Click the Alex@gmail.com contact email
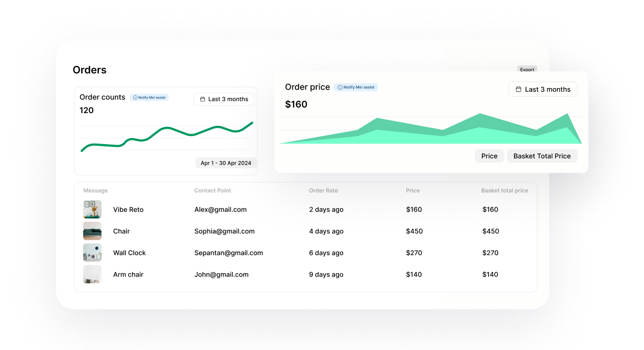 (x=220, y=209)
